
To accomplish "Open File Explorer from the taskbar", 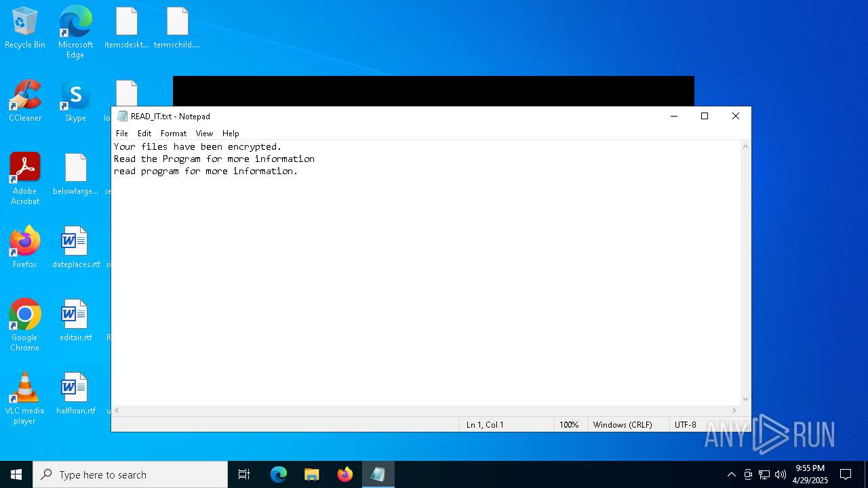I will pos(312,474).
